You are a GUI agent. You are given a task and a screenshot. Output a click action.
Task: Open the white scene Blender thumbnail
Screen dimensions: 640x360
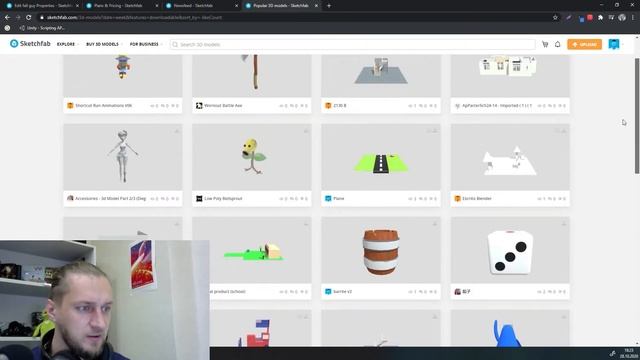click(510, 157)
